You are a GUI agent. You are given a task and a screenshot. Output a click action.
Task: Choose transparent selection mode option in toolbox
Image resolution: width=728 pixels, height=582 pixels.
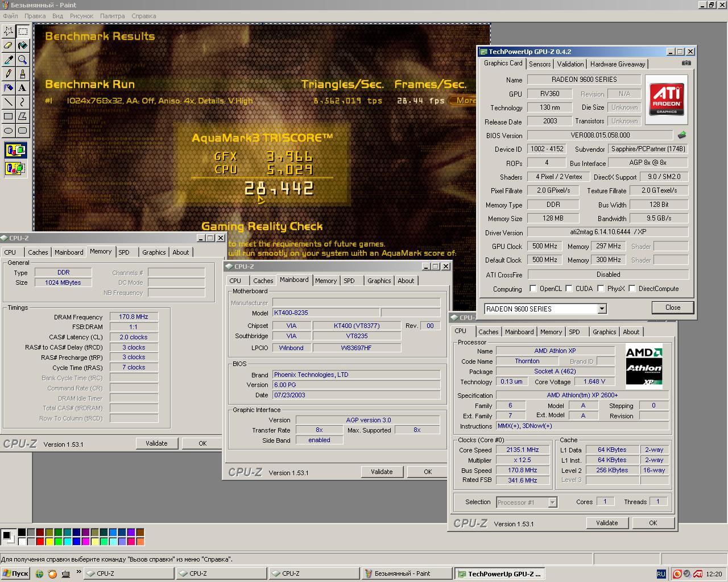(15, 168)
